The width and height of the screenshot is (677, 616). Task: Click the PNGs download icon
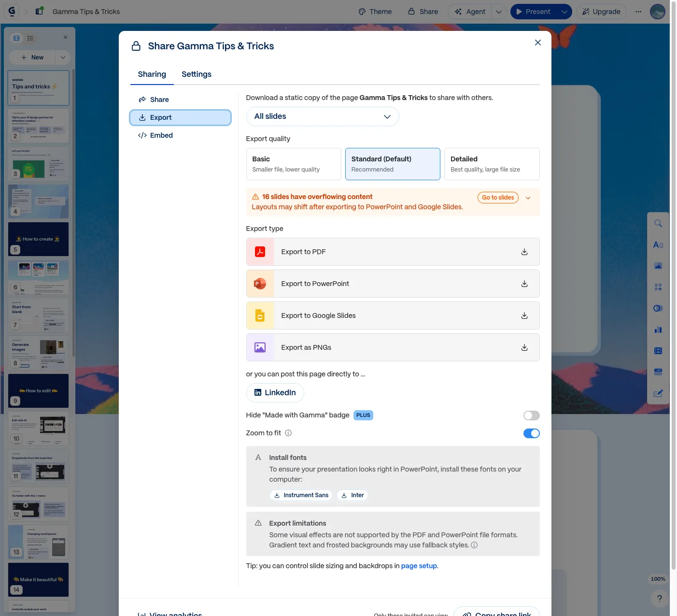coord(524,347)
